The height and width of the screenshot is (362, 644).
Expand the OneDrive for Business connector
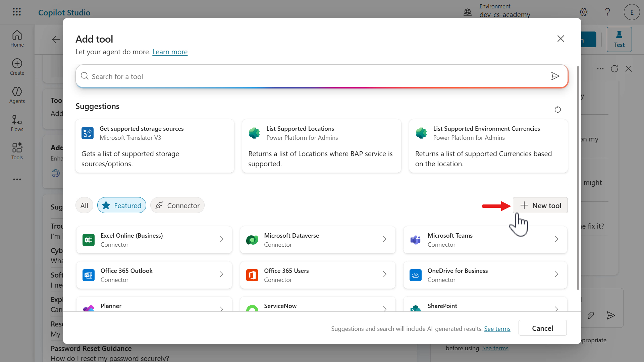coord(485,275)
